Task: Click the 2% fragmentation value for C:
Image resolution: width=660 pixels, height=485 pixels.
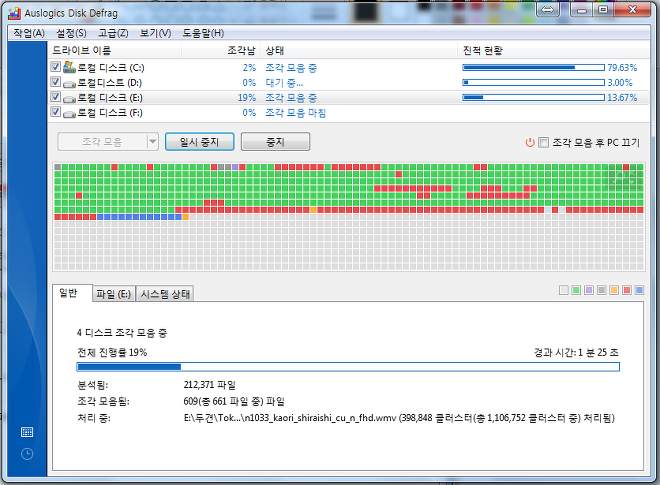Action: pyautogui.click(x=249, y=67)
